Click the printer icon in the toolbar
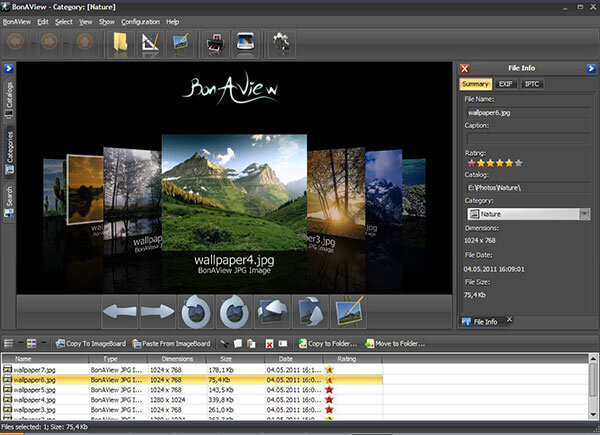This screenshot has width=600, height=435. coord(213,43)
